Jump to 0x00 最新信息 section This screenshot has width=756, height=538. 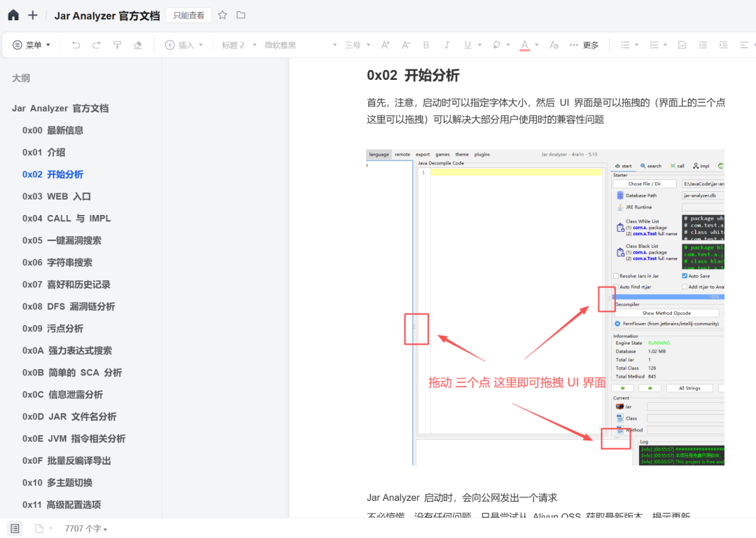pyautogui.click(x=52, y=130)
